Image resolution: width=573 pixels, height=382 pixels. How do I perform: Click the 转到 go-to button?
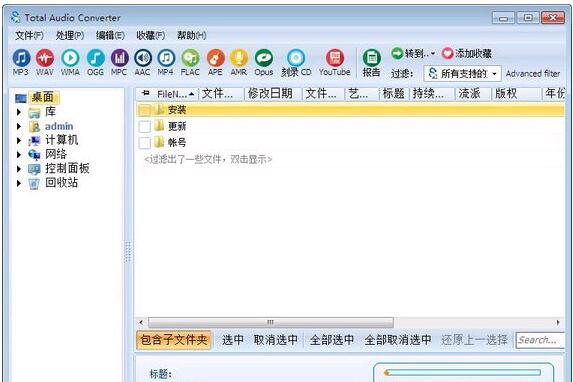coord(410,54)
